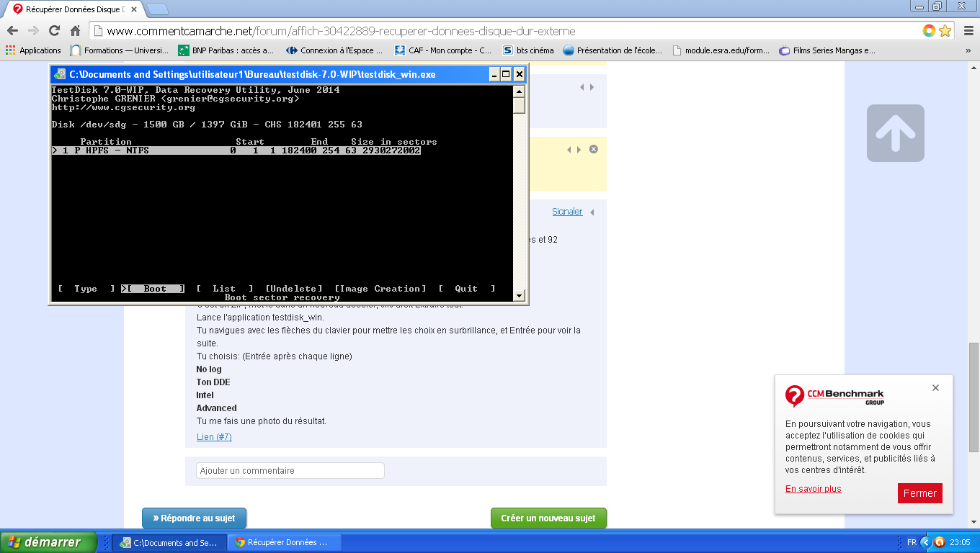Click the Créer un nouveau sujet button

[x=548, y=518]
